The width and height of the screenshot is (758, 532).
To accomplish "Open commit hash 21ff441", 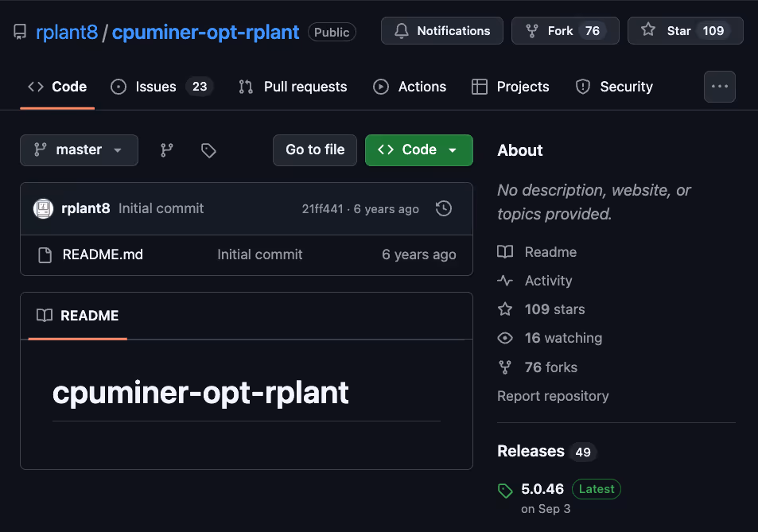I will [322, 209].
